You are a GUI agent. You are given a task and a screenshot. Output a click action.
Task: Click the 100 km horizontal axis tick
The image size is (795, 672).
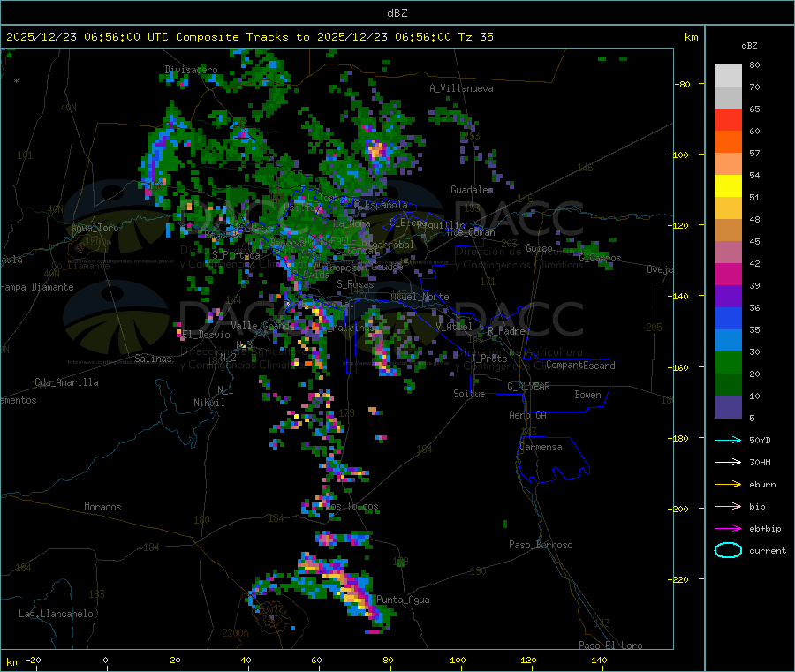[458, 661]
